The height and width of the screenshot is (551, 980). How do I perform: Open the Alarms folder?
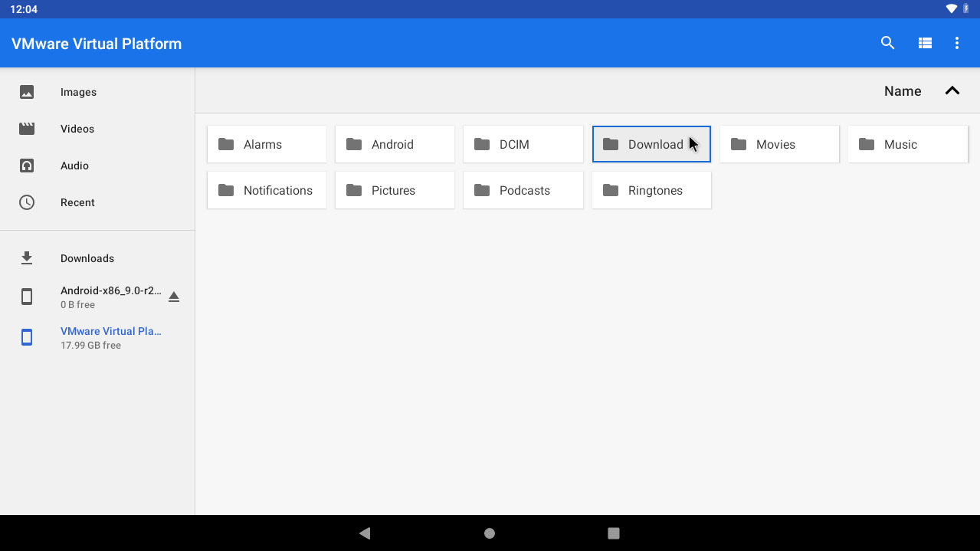(x=267, y=144)
